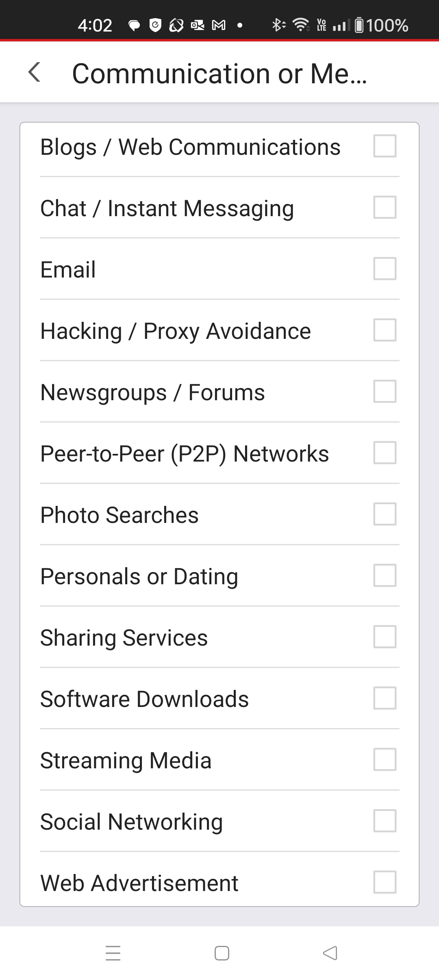The width and height of the screenshot is (439, 980).
Task: Tap the Bluetooth status icon
Action: coord(278,25)
